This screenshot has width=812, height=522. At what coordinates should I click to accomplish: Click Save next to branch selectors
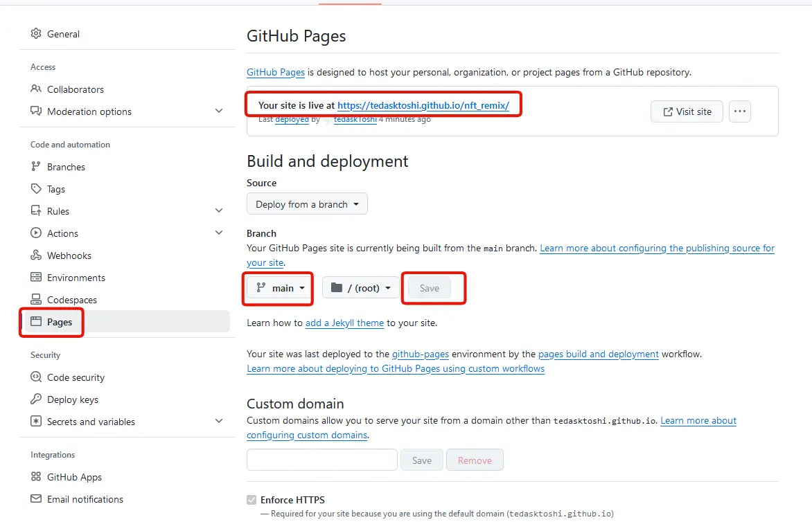click(430, 287)
